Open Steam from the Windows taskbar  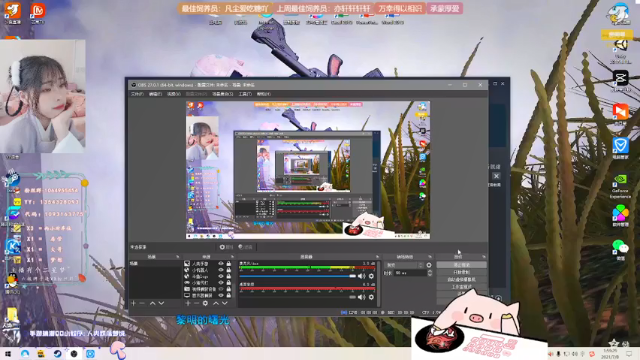tap(57, 353)
